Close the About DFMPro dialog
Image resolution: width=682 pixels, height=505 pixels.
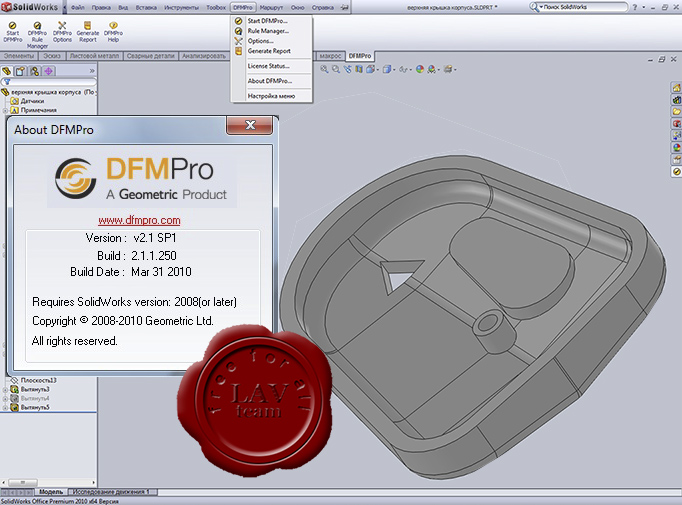[250, 125]
